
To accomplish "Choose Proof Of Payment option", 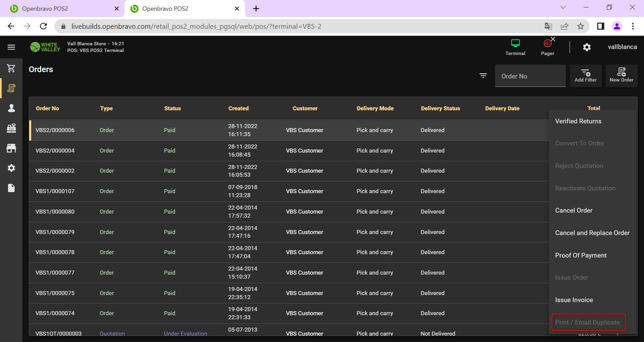I will click(581, 255).
